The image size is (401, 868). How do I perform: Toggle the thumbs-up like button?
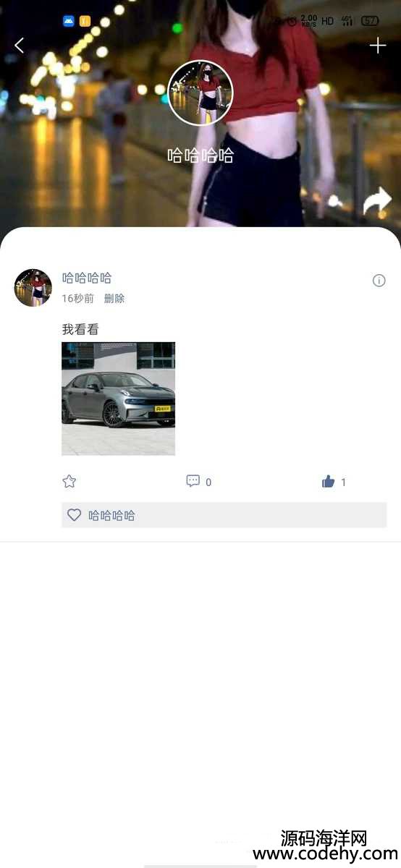[x=329, y=481]
